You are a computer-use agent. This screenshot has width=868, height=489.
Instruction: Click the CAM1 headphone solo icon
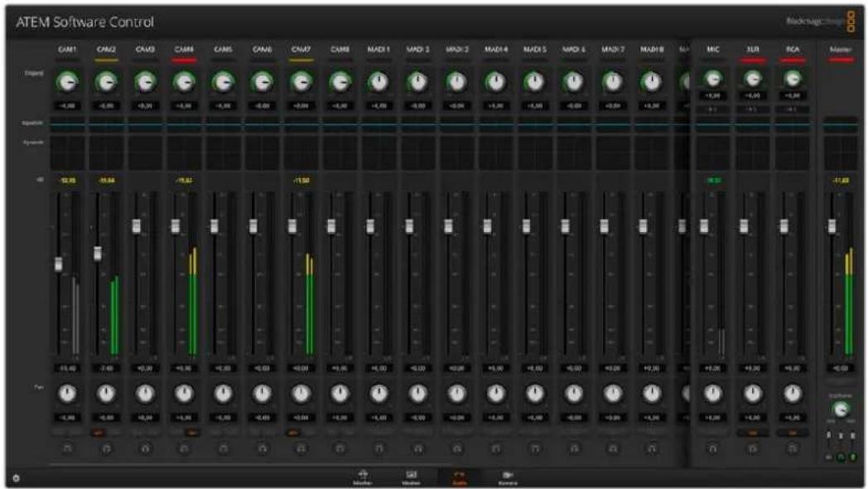67,448
